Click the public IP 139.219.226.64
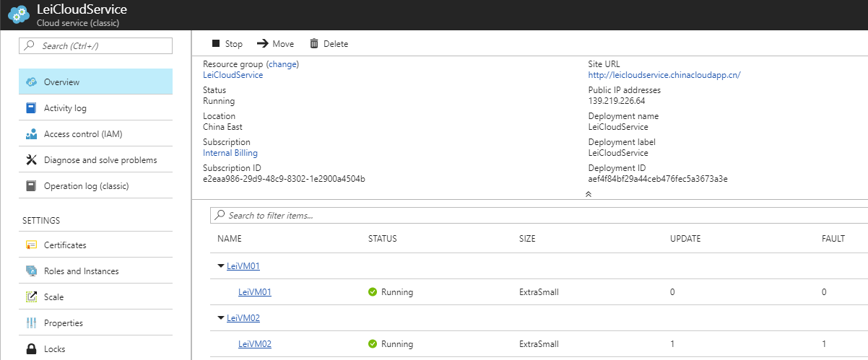The width and height of the screenshot is (868, 360). pos(617,101)
